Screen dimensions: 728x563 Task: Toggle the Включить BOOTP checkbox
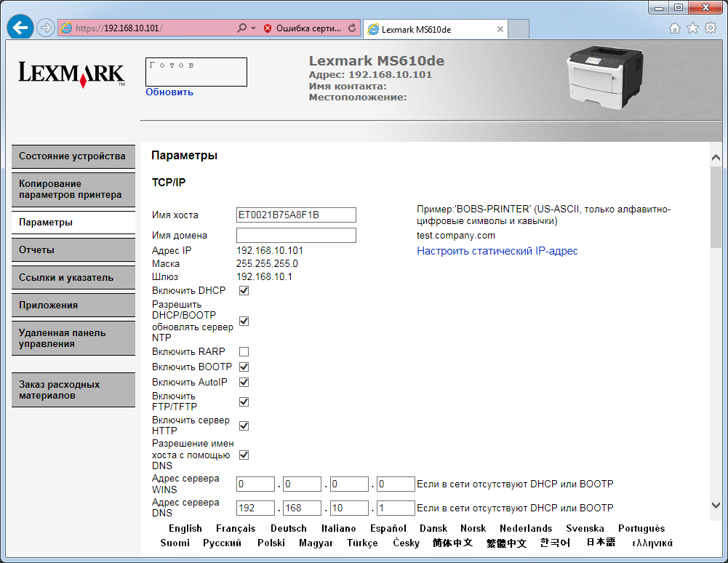(x=244, y=367)
